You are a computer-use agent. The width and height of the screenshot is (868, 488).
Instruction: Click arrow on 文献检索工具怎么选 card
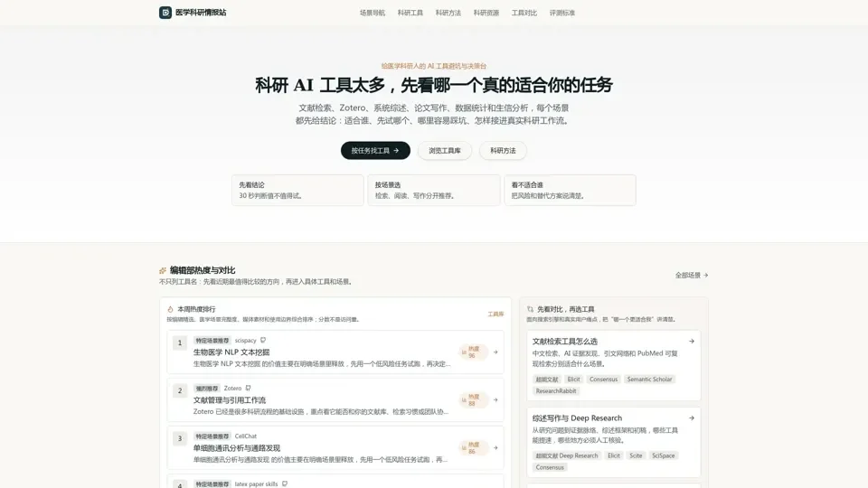[x=692, y=342]
